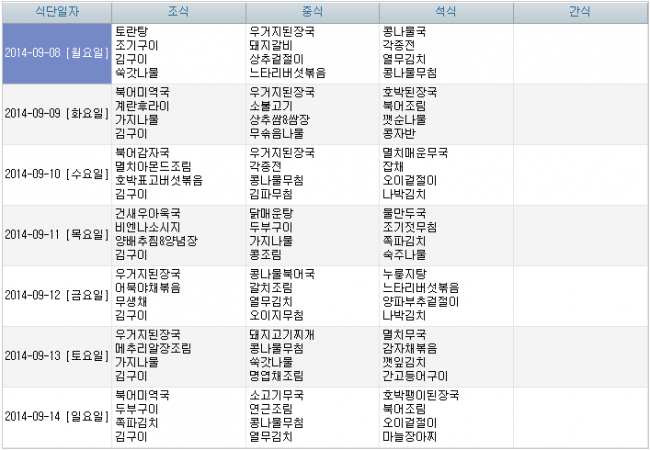Click the 중식 column header
The image size is (650, 450).
coord(312,12)
